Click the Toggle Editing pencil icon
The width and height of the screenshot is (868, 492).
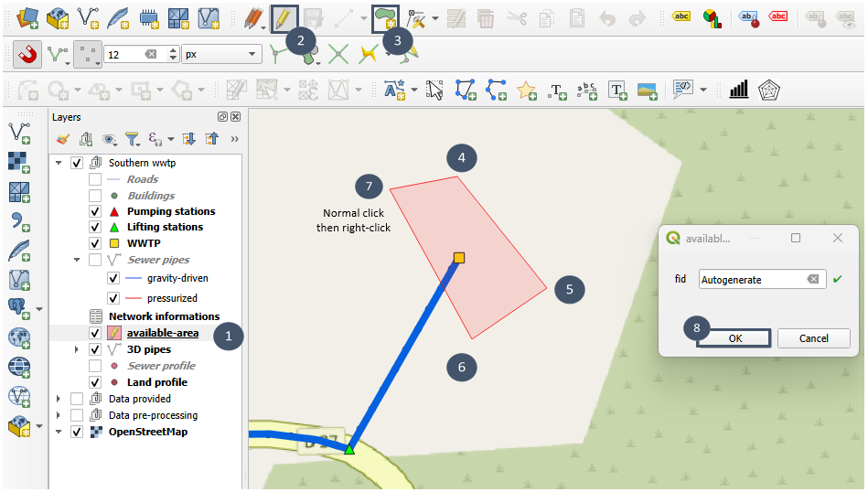[x=284, y=18]
